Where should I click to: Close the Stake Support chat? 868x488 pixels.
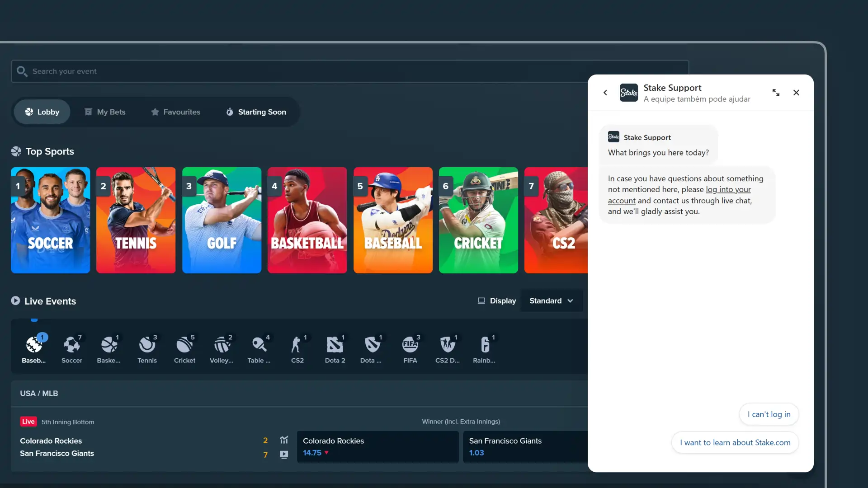pos(797,93)
